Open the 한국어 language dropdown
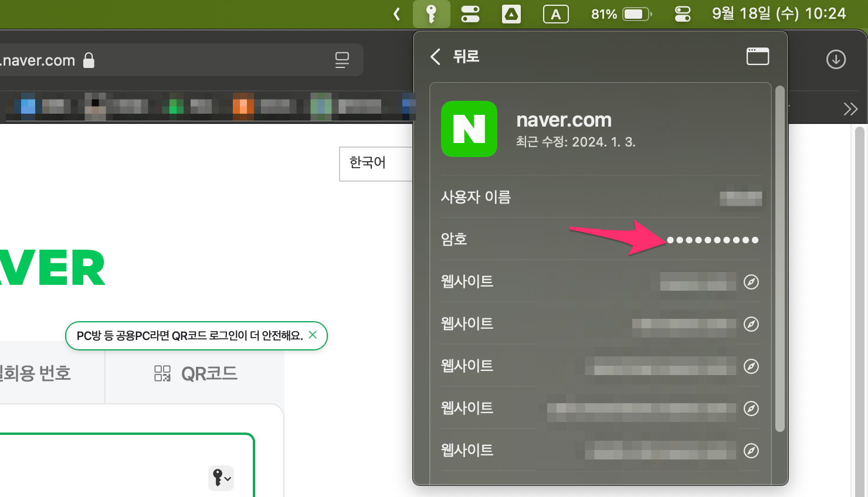The width and height of the screenshot is (868, 497). pyautogui.click(x=376, y=164)
